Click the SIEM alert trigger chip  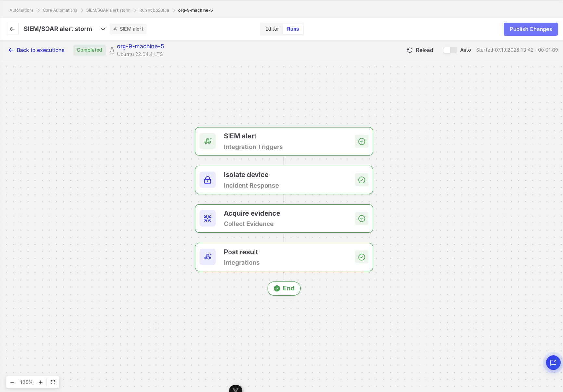(128, 29)
